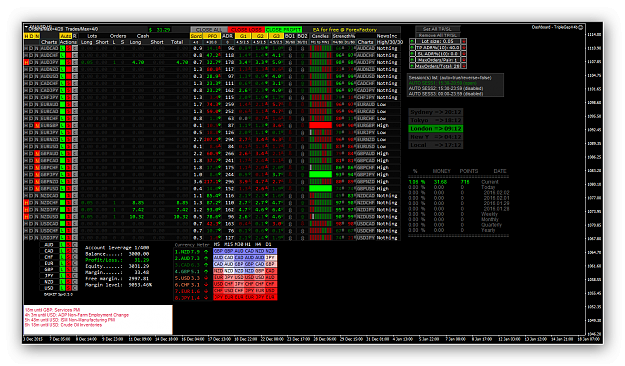Increase MaxOrders/Pair with green button

(x=412, y=60)
